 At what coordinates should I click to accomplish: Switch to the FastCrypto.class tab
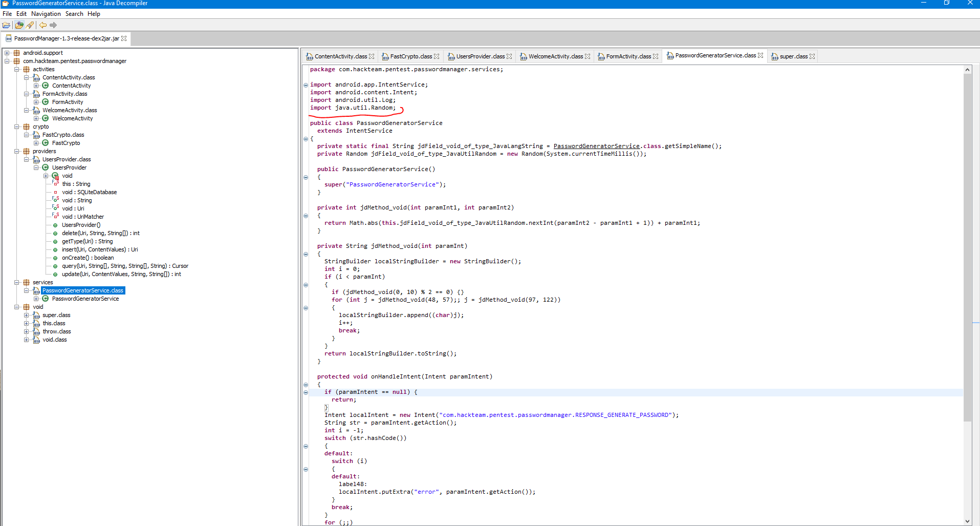(410, 56)
